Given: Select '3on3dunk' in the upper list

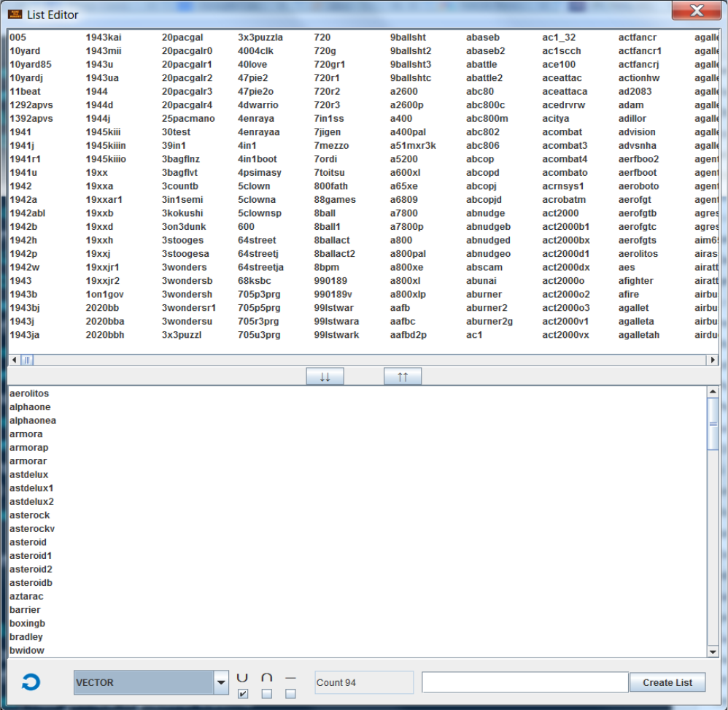Looking at the screenshot, I should [184, 227].
